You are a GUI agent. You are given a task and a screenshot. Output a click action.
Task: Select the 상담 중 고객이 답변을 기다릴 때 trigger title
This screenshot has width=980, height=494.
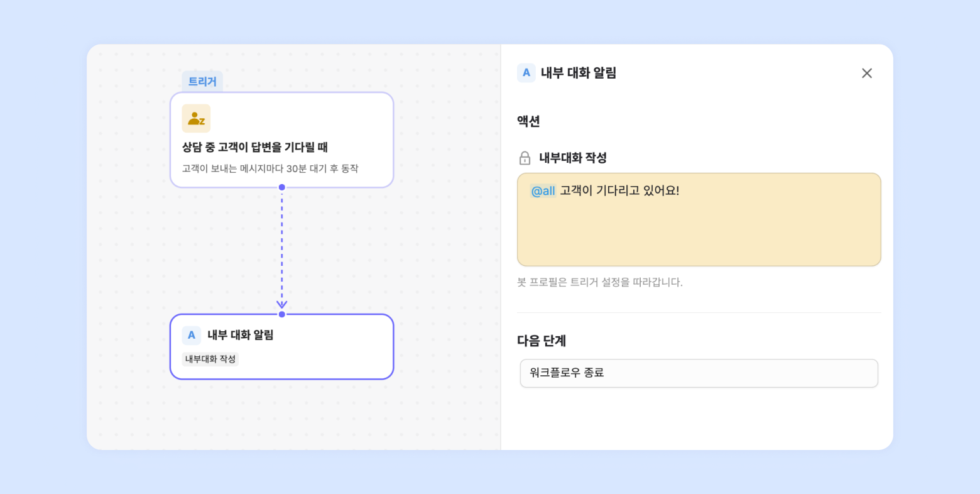(x=255, y=148)
